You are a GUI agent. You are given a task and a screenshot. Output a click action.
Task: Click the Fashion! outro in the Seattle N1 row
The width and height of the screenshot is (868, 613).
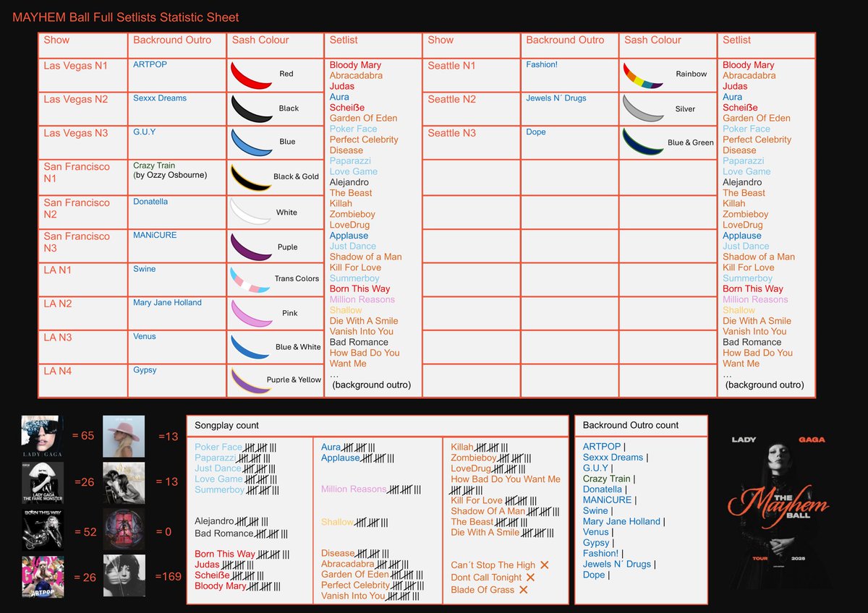click(x=541, y=65)
